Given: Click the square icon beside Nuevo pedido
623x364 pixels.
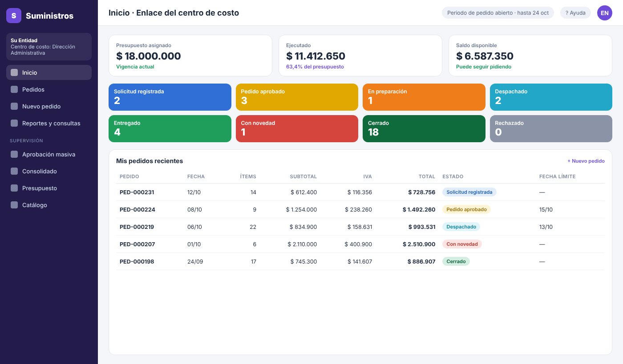Looking at the screenshot, I should tap(14, 106).
